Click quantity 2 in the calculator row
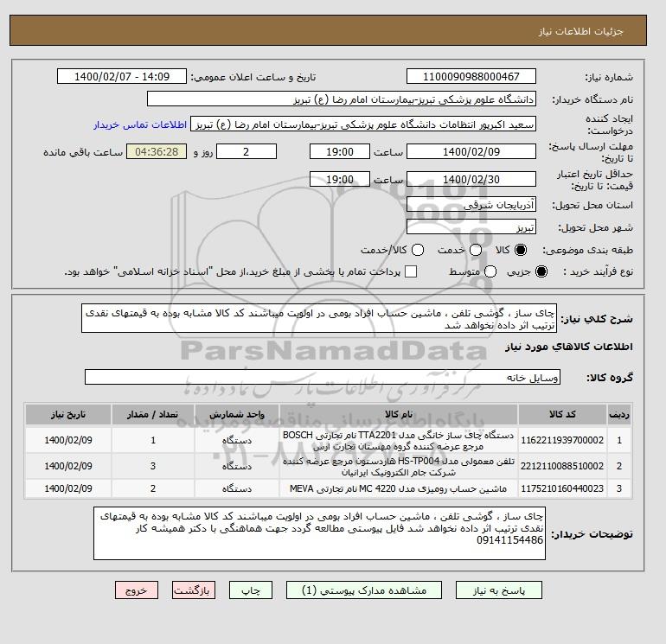The image size is (666, 644). (x=153, y=488)
